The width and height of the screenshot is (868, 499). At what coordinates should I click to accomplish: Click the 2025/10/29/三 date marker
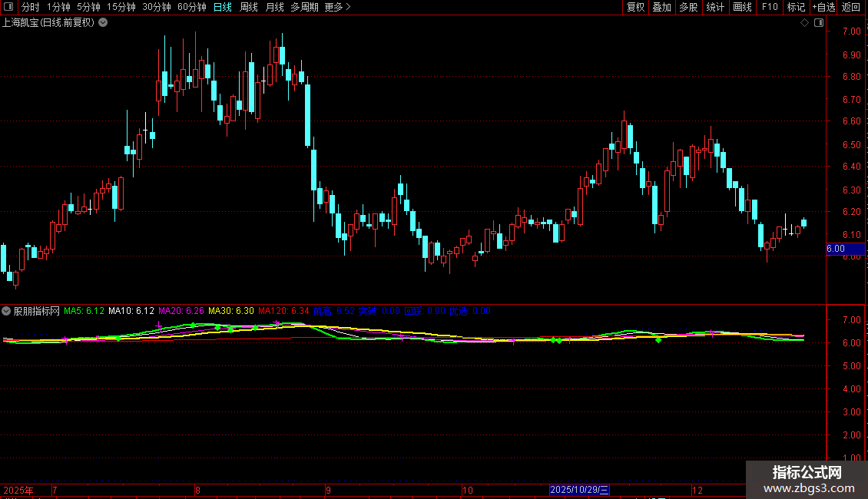[580, 490]
